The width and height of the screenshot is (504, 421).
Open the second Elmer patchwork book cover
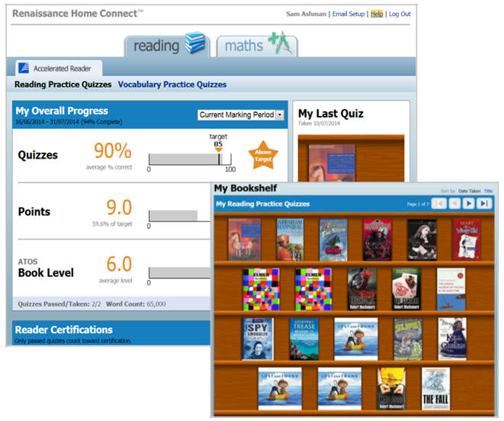(x=313, y=290)
